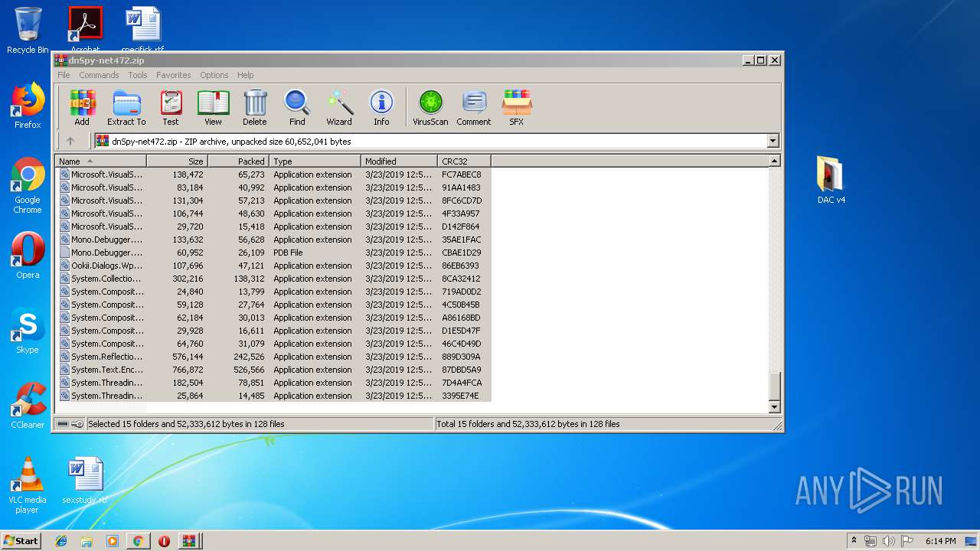Open the Acrobat desktop shortcut
The image size is (980, 551).
(85, 29)
